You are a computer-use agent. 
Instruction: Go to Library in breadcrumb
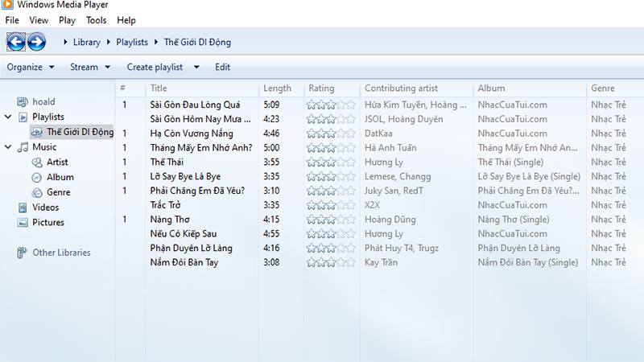(x=87, y=43)
